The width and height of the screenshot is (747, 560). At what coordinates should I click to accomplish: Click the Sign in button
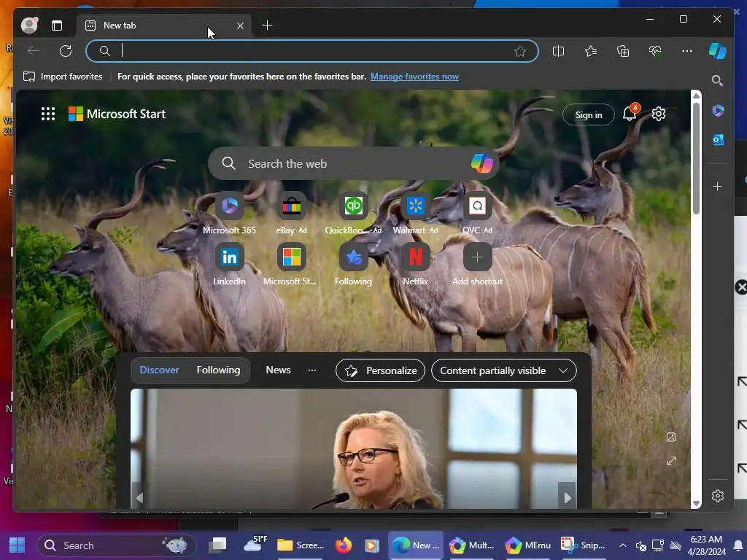[x=589, y=114]
